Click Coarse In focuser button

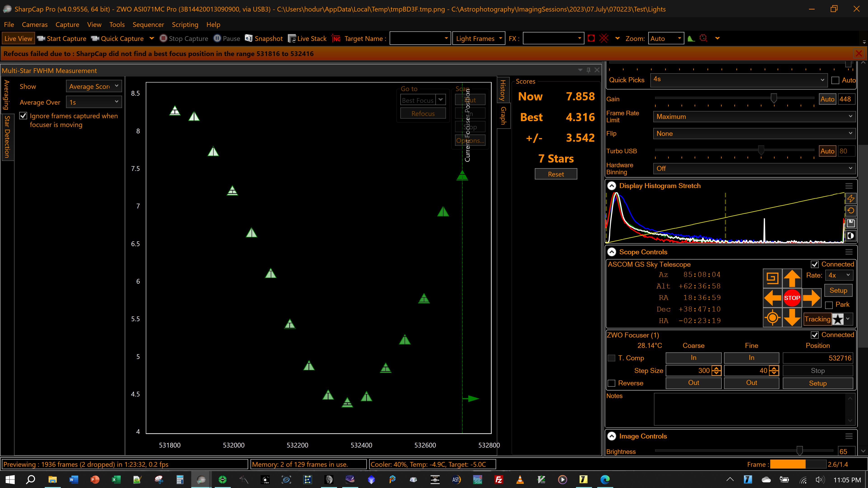click(693, 358)
